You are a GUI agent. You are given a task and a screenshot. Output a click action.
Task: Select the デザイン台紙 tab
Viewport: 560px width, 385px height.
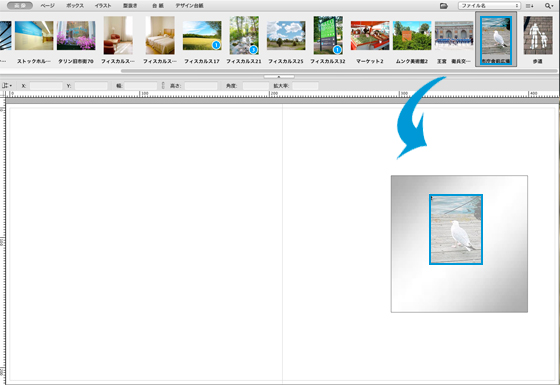190,6
